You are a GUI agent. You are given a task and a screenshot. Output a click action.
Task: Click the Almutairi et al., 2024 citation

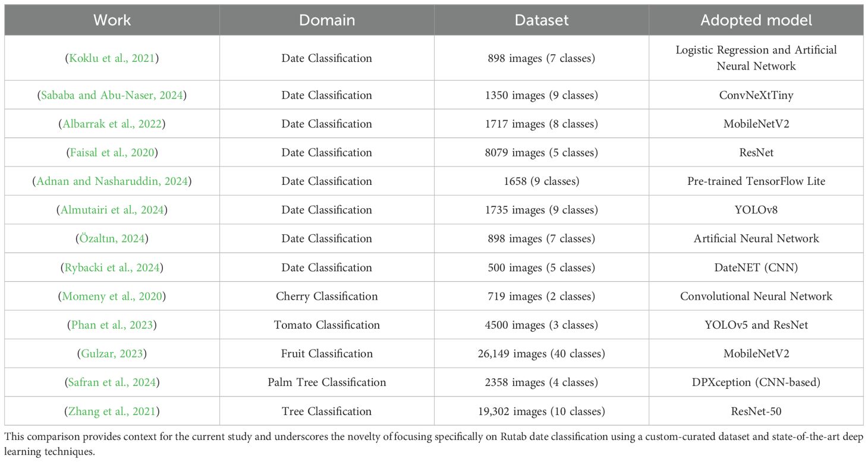pyautogui.click(x=112, y=210)
